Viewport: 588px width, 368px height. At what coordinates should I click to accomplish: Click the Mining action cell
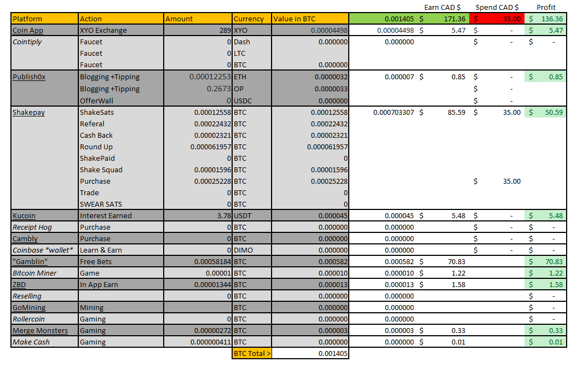(121, 308)
